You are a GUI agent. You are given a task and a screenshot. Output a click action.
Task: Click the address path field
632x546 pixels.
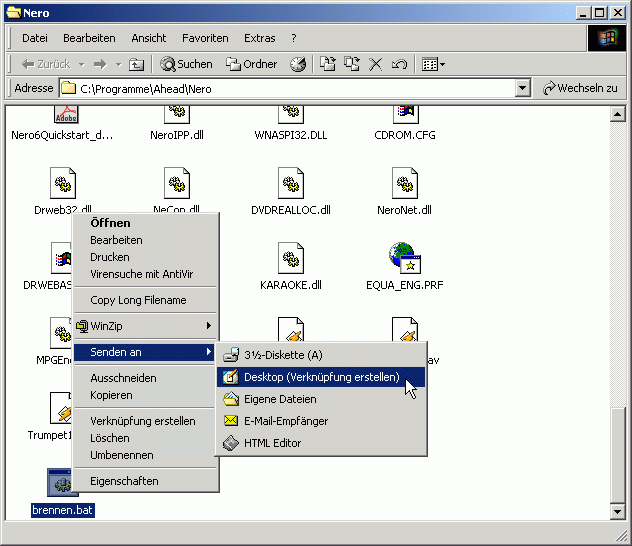(287, 88)
